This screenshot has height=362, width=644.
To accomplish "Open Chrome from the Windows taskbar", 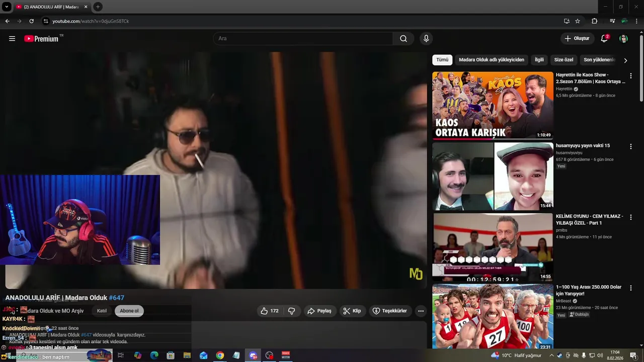I will pyautogui.click(x=220, y=355).
